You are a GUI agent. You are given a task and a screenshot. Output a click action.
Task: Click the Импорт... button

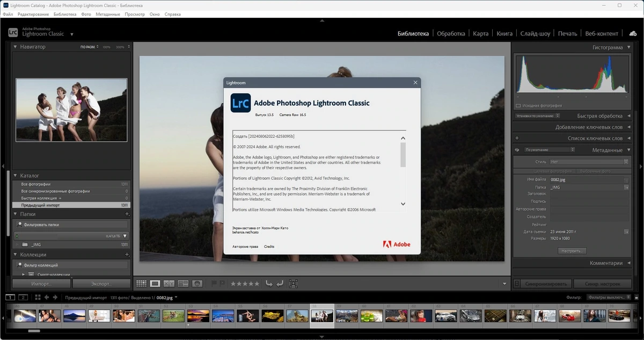pyautogui.click(x=41, y=284)
